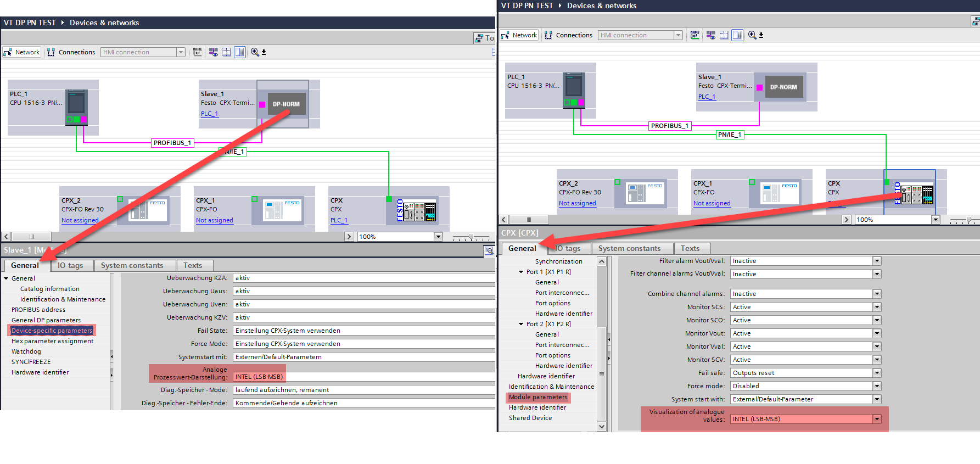Select the PLC_1 CPU device icon in right window

point(574,90)
